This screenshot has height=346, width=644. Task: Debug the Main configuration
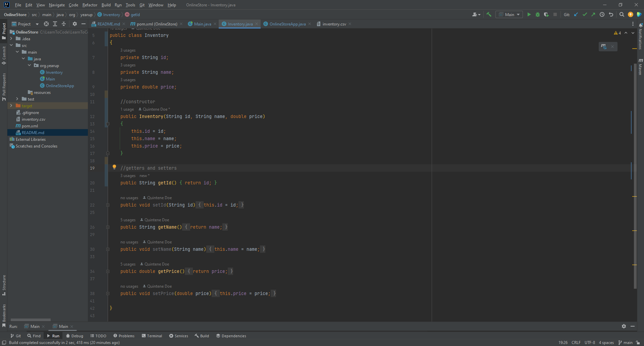pos(538,14)
